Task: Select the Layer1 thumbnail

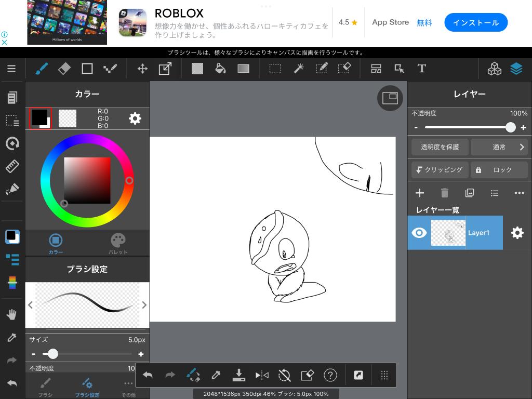Action: [x=448, y=233]
